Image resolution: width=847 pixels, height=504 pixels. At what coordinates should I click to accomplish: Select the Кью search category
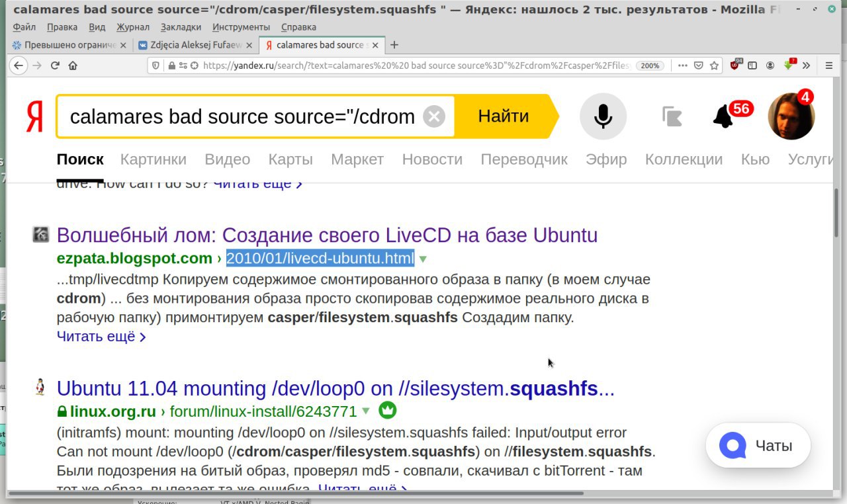[755, 159]
